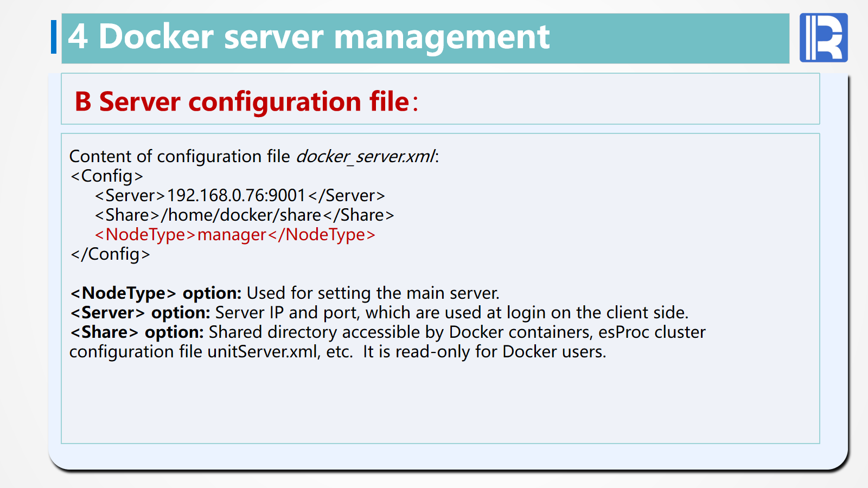The height and width of the screenshot is (488, 868).
Task: Click the 'B Server configuration file' heading
Action: (246, 102)
